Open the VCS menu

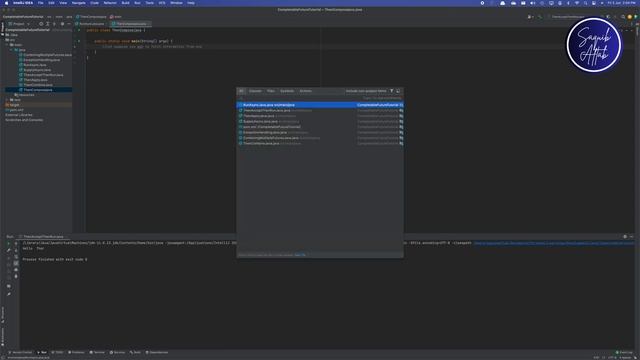pos(162,3)
